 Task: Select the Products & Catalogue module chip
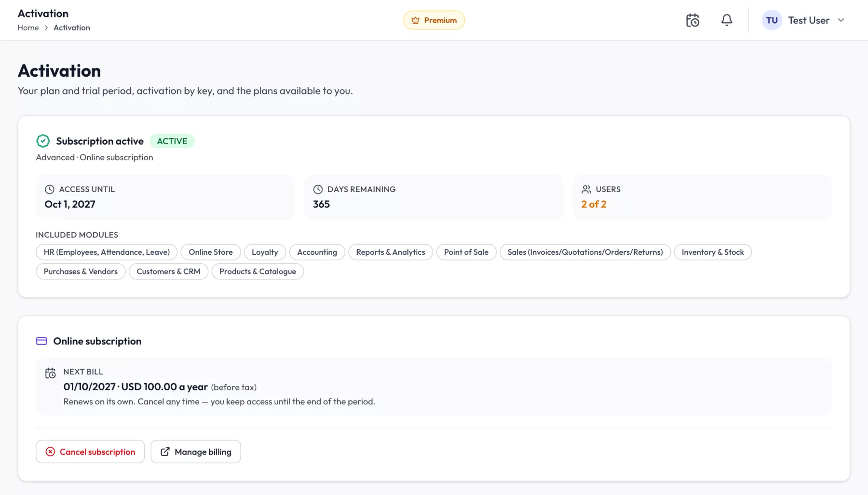258,271
